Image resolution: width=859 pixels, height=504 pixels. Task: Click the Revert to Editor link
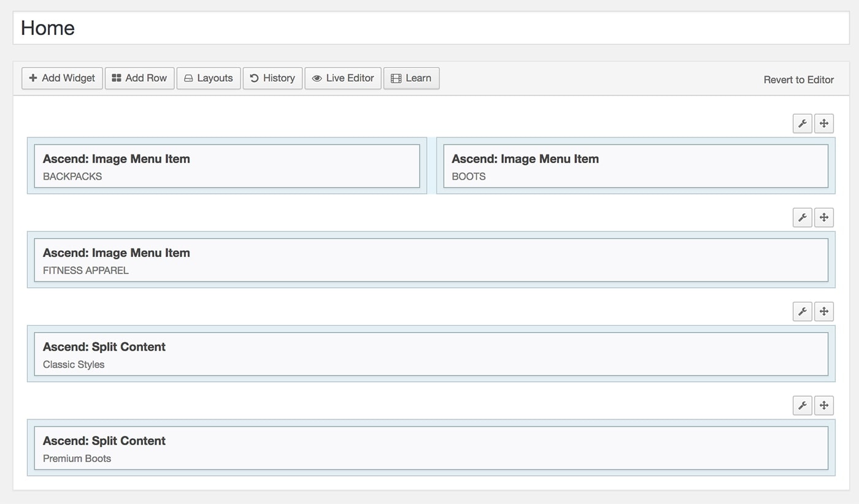(798, 80)
